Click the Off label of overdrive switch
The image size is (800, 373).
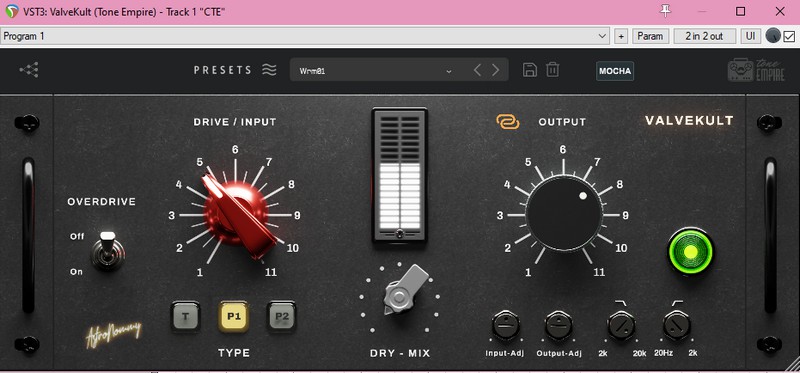pyautogui.click(x=77, y=236)
